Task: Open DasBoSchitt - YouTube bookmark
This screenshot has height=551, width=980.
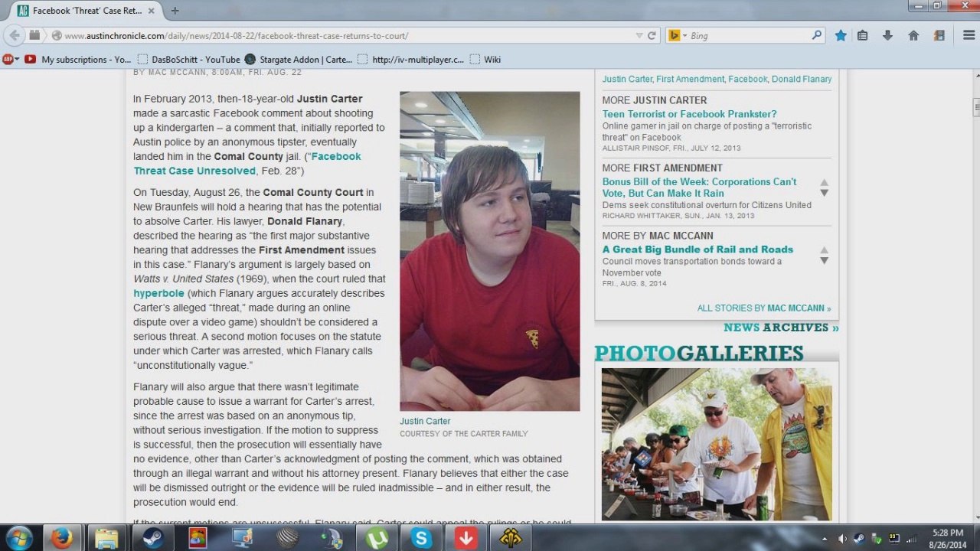Action: 188,59
